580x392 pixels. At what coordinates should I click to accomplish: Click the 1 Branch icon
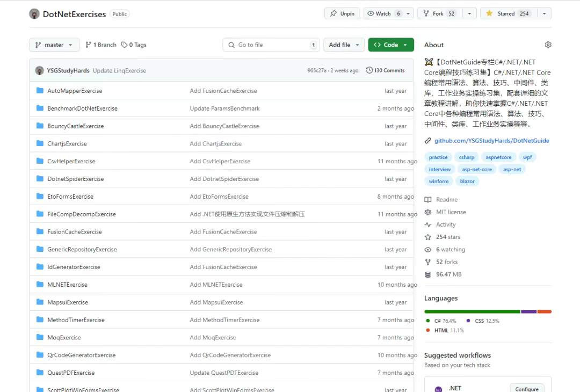pos(89,45)
